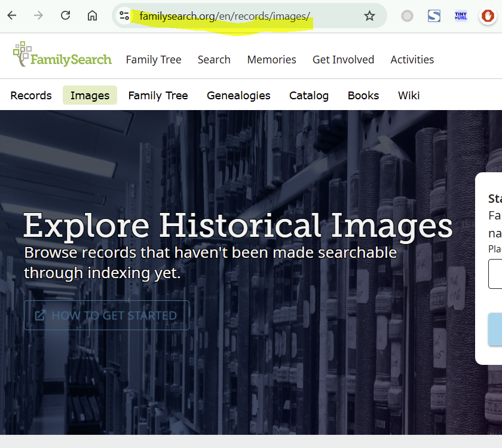Viewport: 502px width, 448px height.
Task: Click the Explore Historical Images heading
Action: (238, 226)
